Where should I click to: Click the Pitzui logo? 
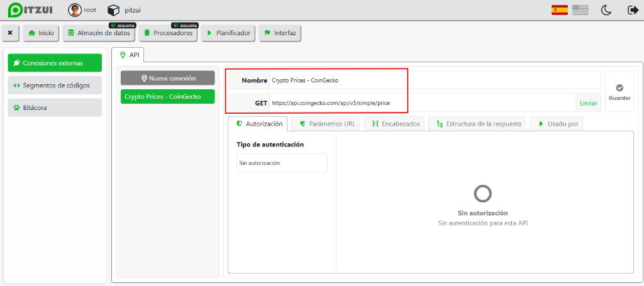tap(30, 9)
